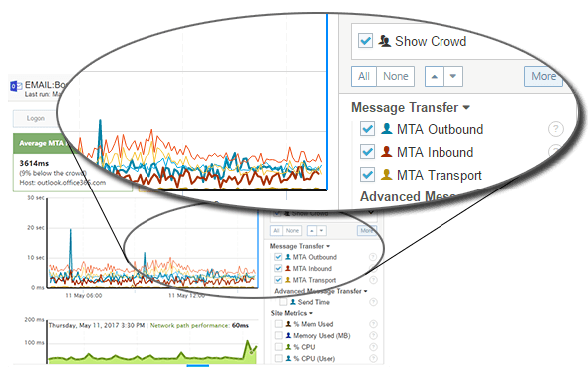Click small red MTA Inbound icon in side panel

(x=288, y=268)
